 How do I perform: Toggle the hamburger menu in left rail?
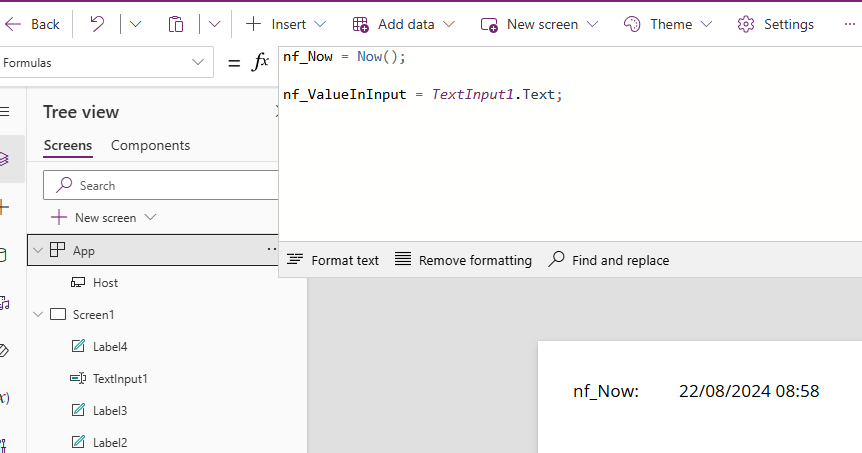[5, 112]
